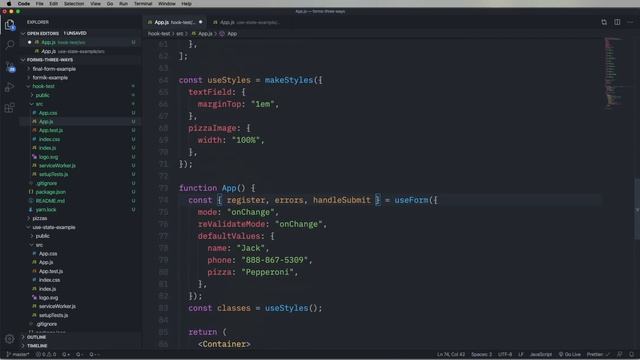
Task: Collapse the hook-test folder
Action: tap(43, 86)
